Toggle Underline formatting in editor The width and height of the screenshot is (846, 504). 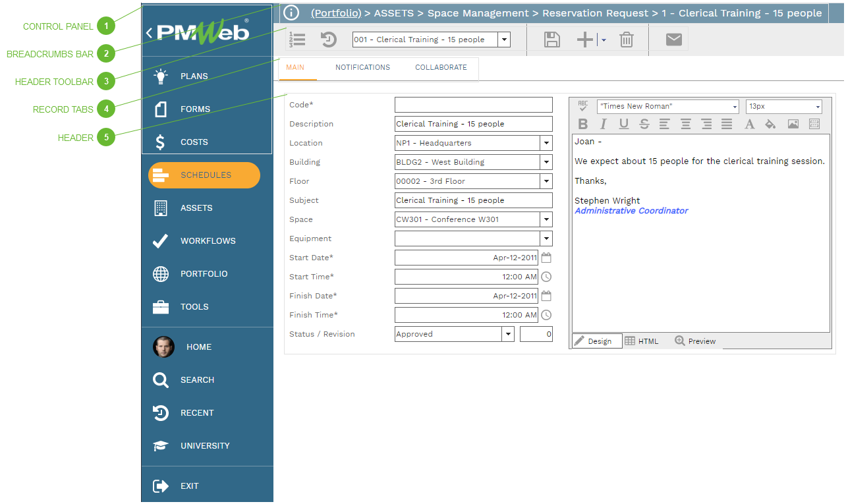click(x=623, y=124)
